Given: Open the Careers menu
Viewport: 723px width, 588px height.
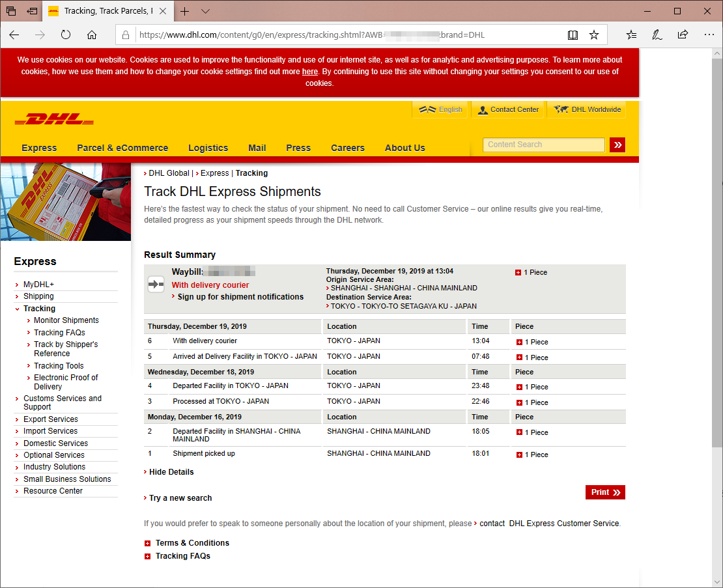Looking at the screenshot, I should point(348,148).
